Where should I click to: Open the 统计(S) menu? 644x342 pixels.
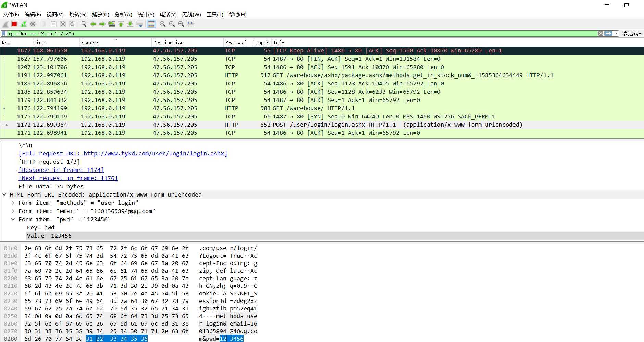tap(146, 14)
